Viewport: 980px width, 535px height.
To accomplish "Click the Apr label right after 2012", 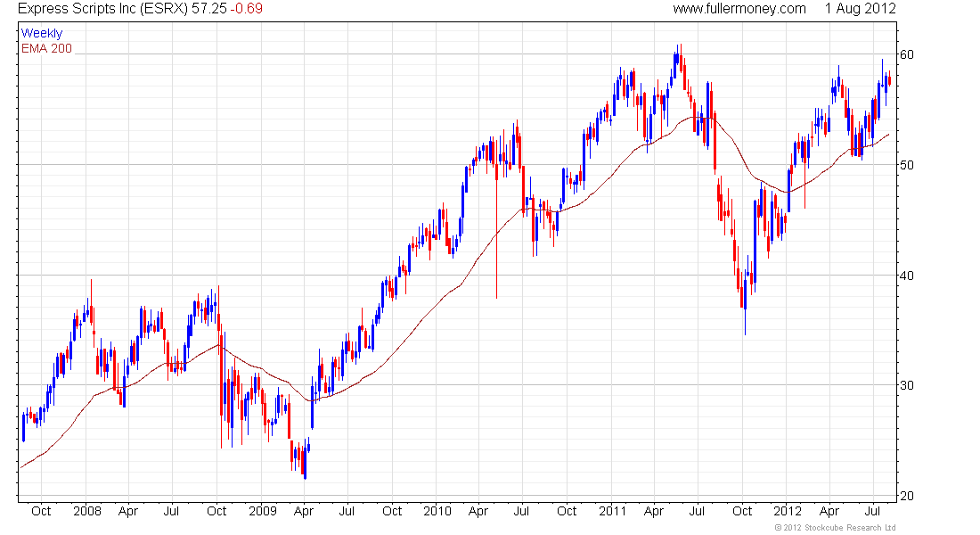I will [x=829, y=512].
